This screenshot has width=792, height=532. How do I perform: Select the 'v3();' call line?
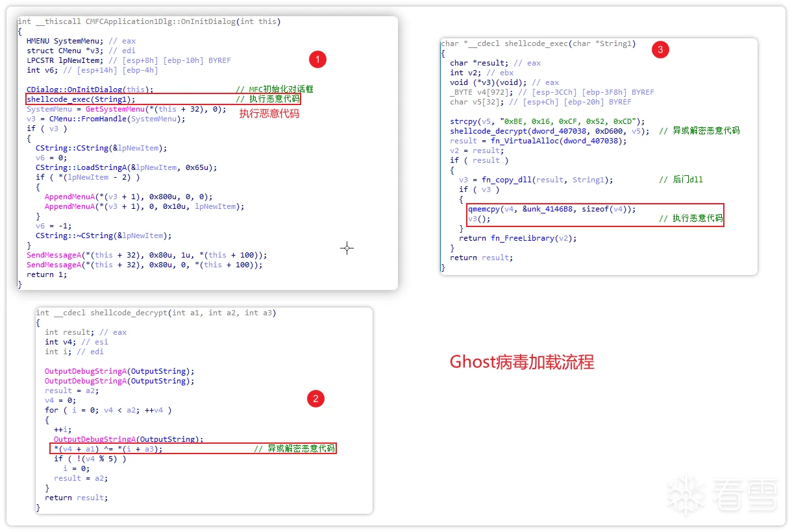click(x=479, y=219)
